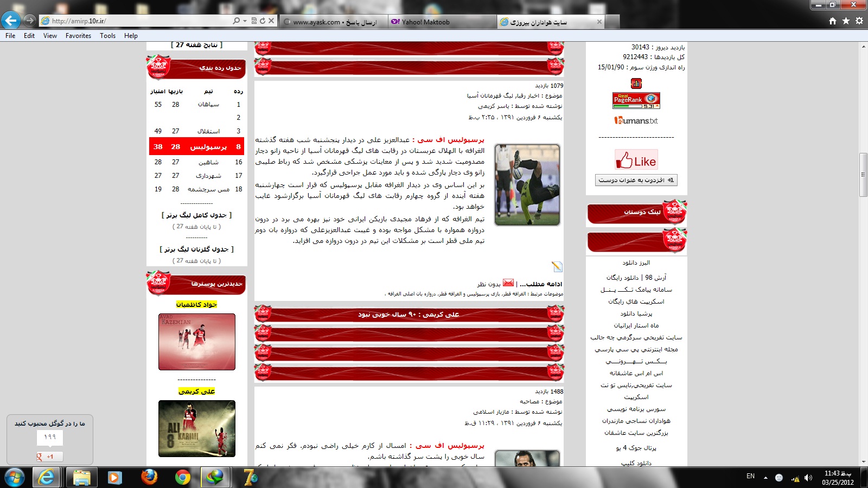Open the 'علی کریمی : ۹۰ سال خوبی نبود' headline
Viewport: 868px width, 488px height.
click(409, 314)
